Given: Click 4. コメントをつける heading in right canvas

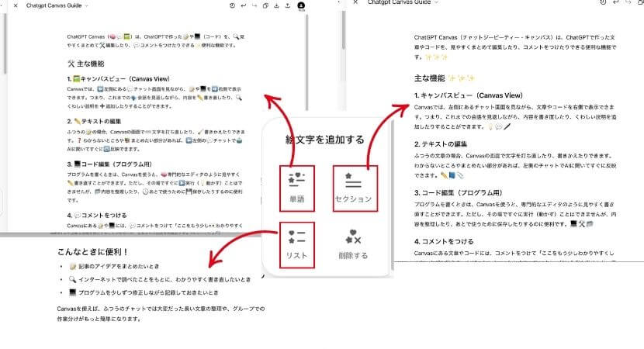Looking at the screenshot, I should 444,241.
